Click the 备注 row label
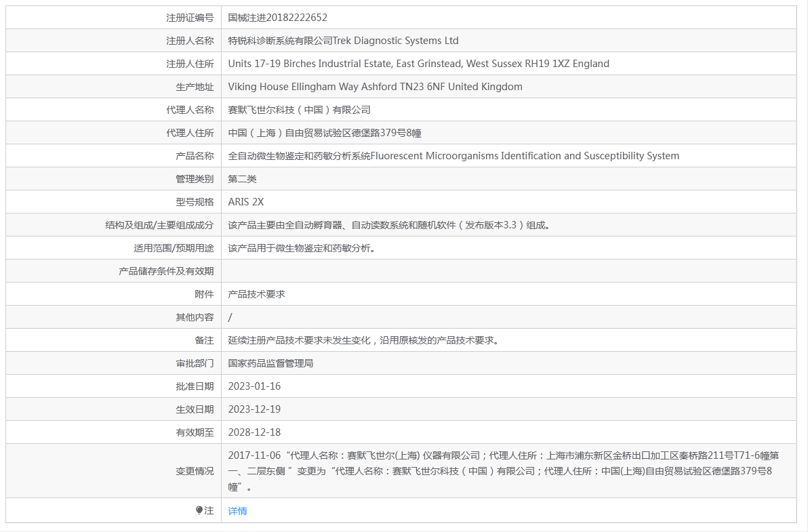This screenshot has width=810, height=532. point(204,340)
